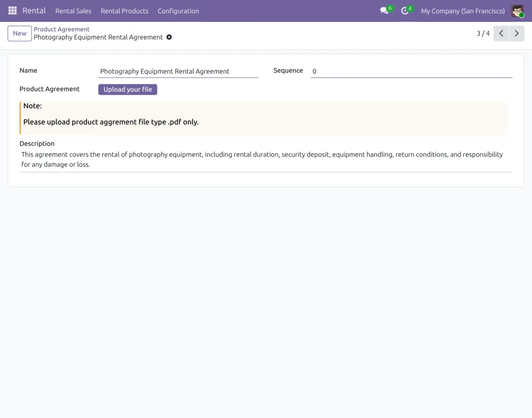
Task: Click the 'Please upload product aggrement file' note text
Action: coord(111,122)
